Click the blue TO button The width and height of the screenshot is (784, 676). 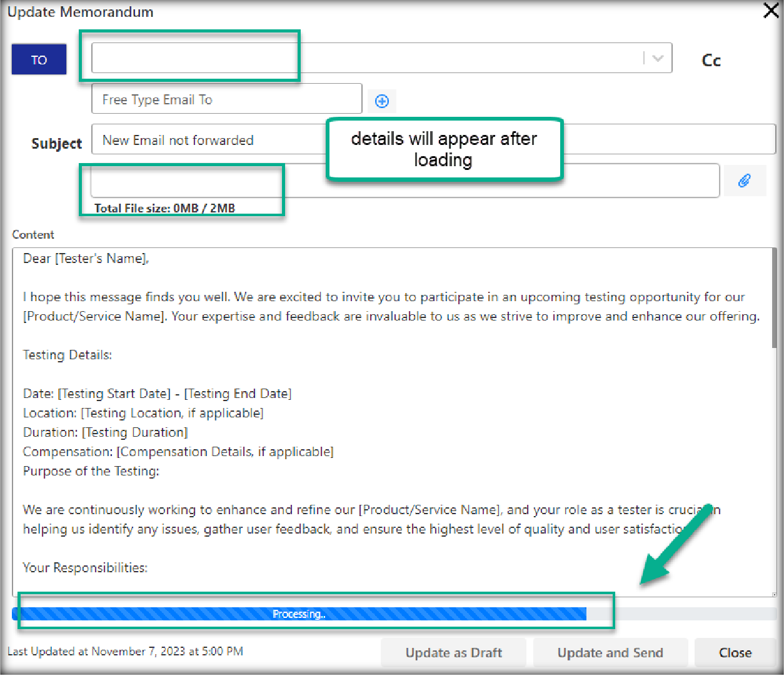coord(39,59)
